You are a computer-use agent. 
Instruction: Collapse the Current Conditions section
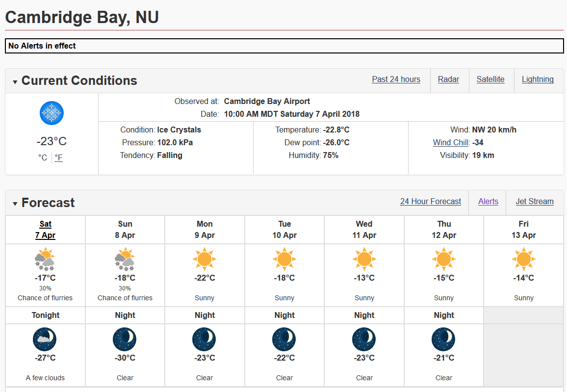point(15,82)
